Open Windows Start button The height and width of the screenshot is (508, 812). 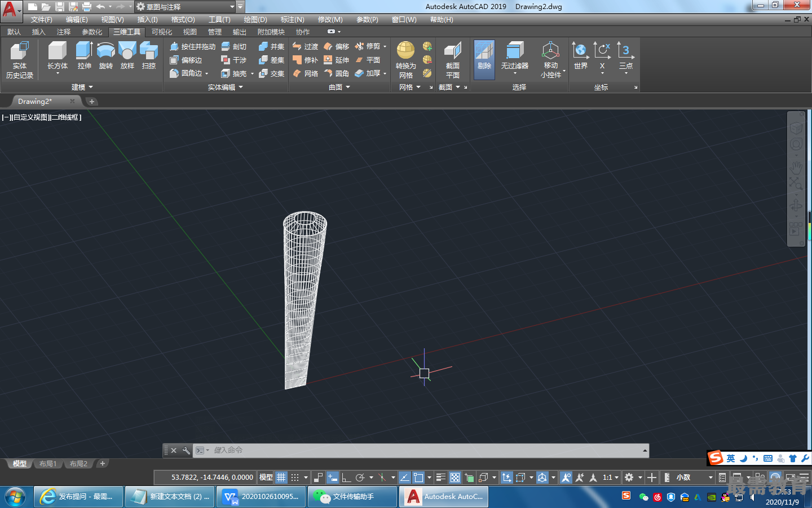click(x=15, y=497)
